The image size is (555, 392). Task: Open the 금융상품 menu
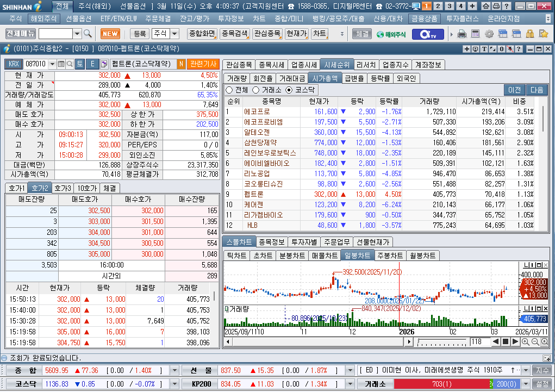(424, 18)
